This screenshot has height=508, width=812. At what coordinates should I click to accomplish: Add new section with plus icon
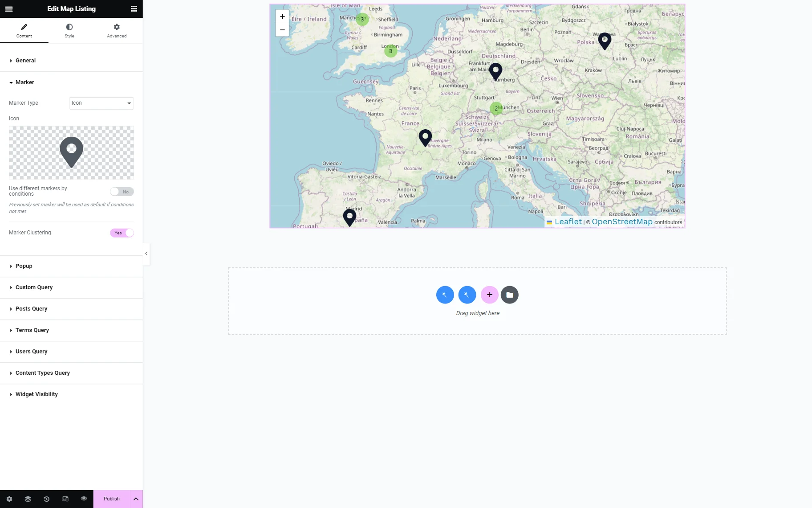click(x=490, y=295)
